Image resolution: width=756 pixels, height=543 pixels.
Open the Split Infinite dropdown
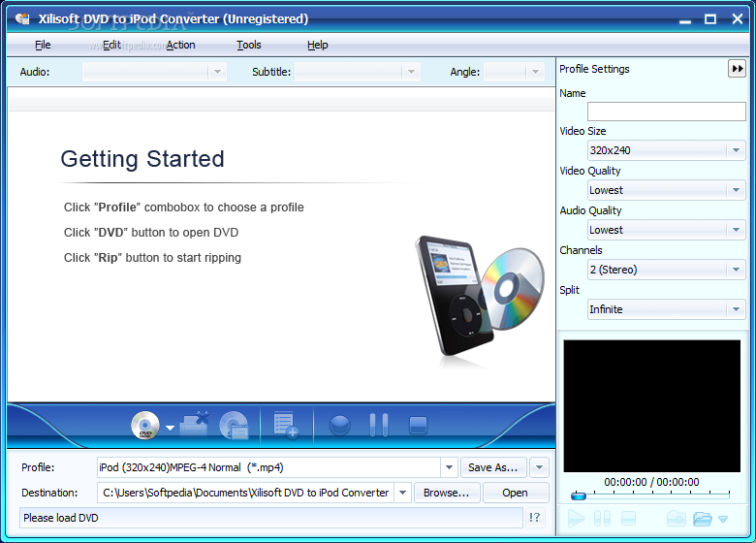666,309
